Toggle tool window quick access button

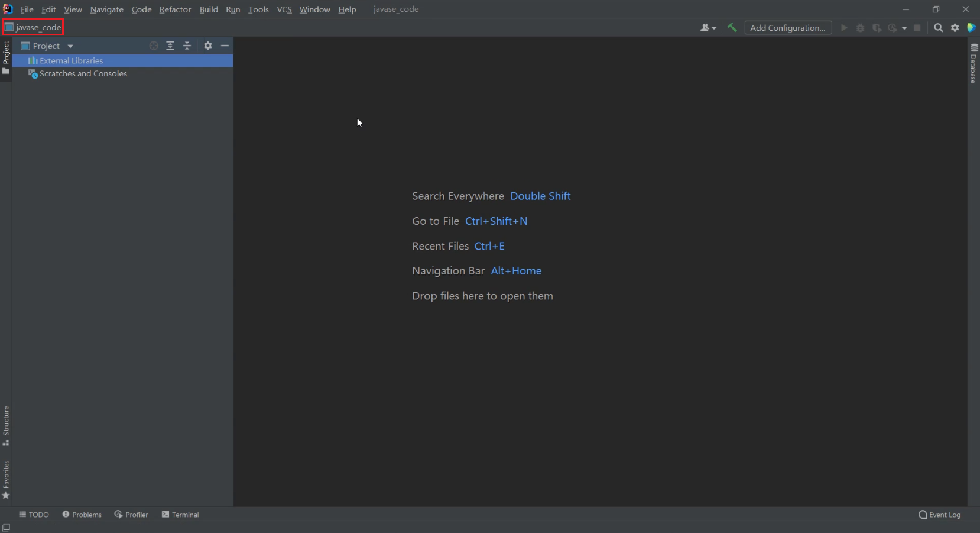6,527
